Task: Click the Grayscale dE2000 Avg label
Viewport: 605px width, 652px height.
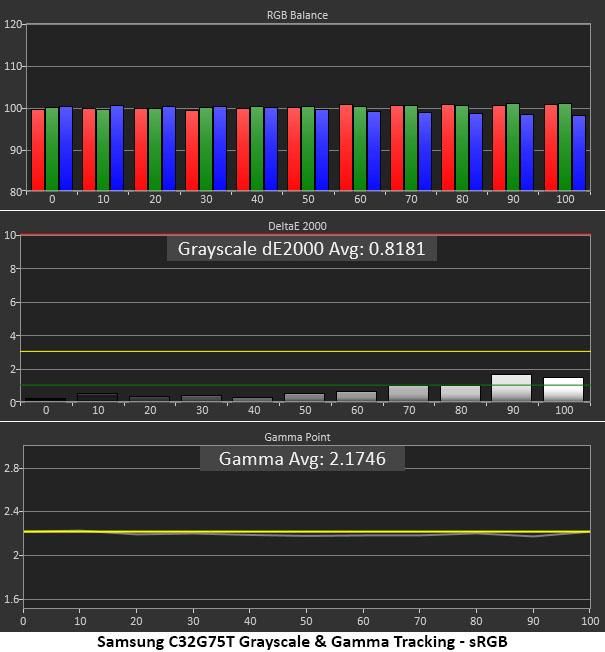Action: coord(301,249)
